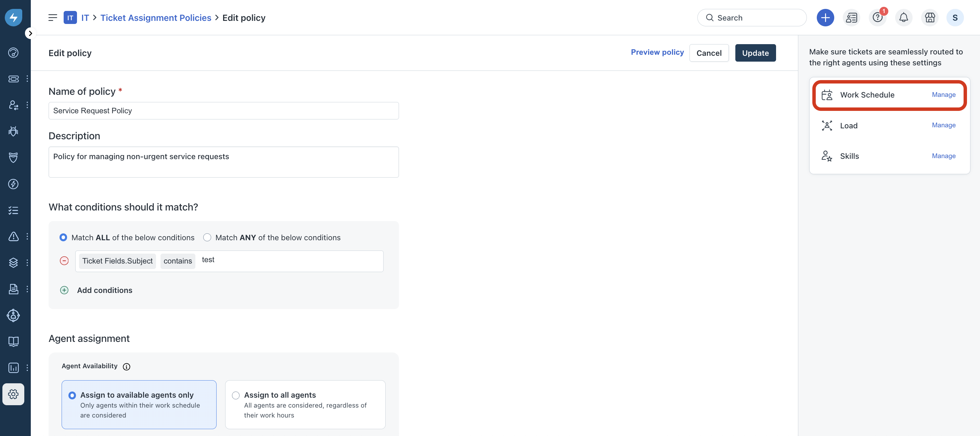Screen dimensions: 980x436
Task: Click Manage link for Work Schedule
Action: [943, 95]
